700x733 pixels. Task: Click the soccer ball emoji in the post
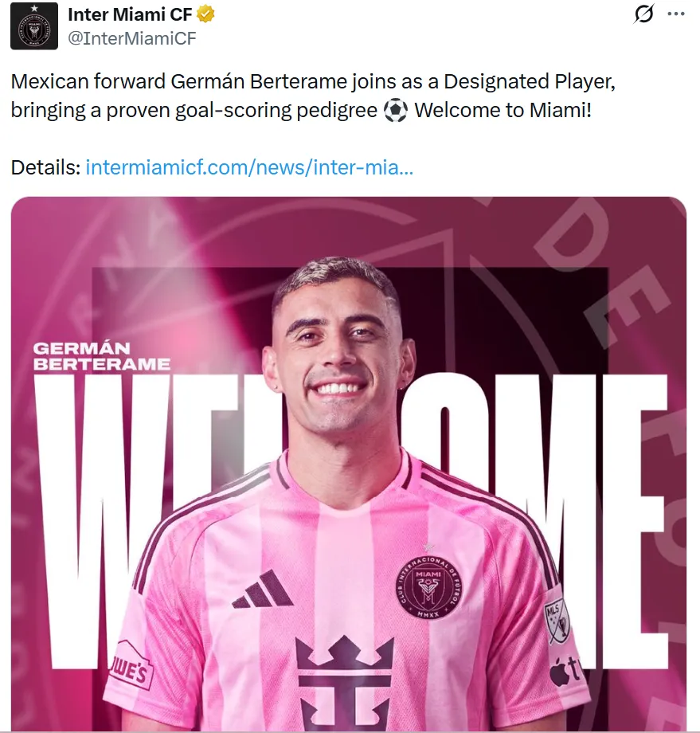coord(395,112)
